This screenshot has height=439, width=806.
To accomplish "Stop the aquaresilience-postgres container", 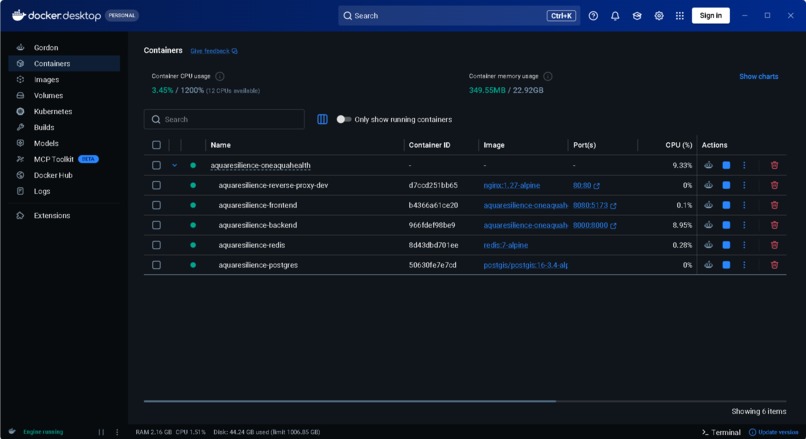I will pos(726,265).
